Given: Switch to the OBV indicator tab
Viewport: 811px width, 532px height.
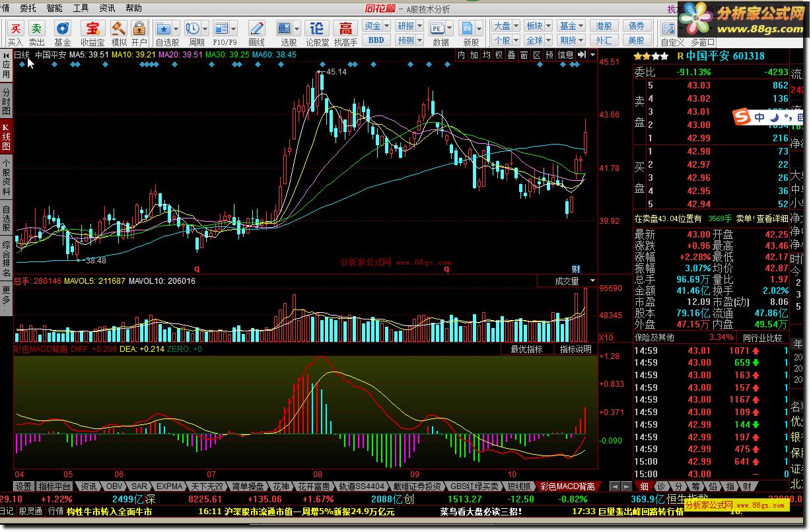Looking at the screenshot, I should 114,486.
